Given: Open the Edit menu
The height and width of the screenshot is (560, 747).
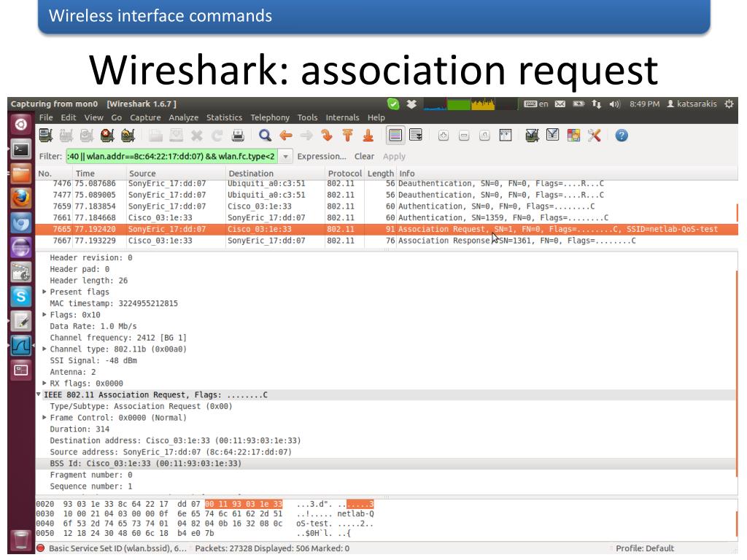Looking at the screenshot, I should [x=68, y=117].
